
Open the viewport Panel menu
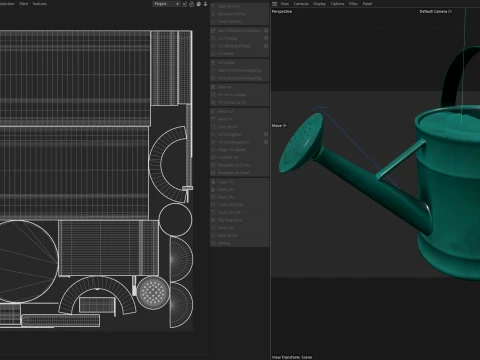pos(367,4)
